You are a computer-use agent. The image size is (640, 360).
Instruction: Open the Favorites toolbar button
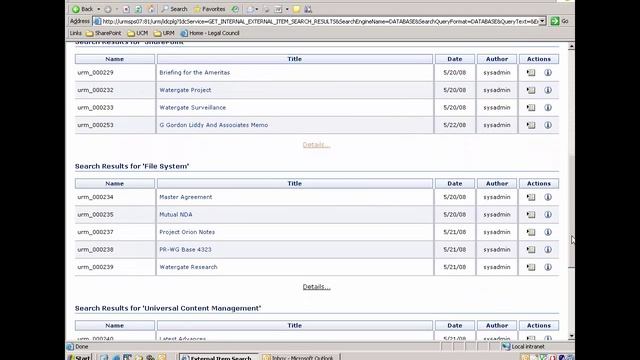tap(209, 9)
